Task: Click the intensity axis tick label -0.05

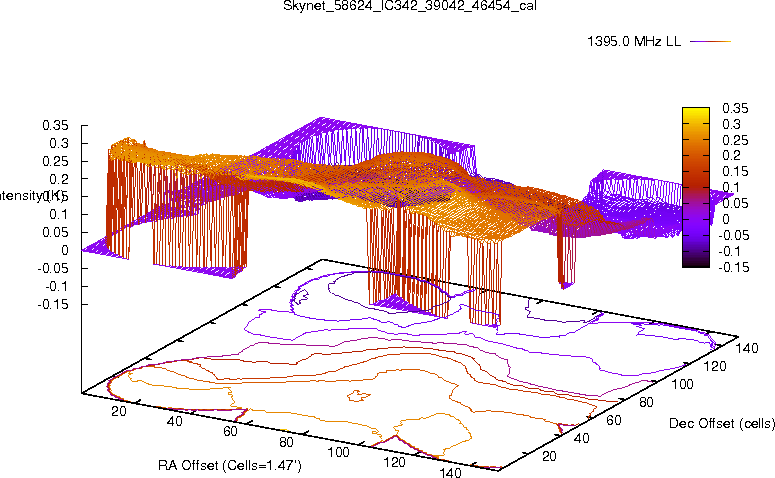Action: pos(53,268)
